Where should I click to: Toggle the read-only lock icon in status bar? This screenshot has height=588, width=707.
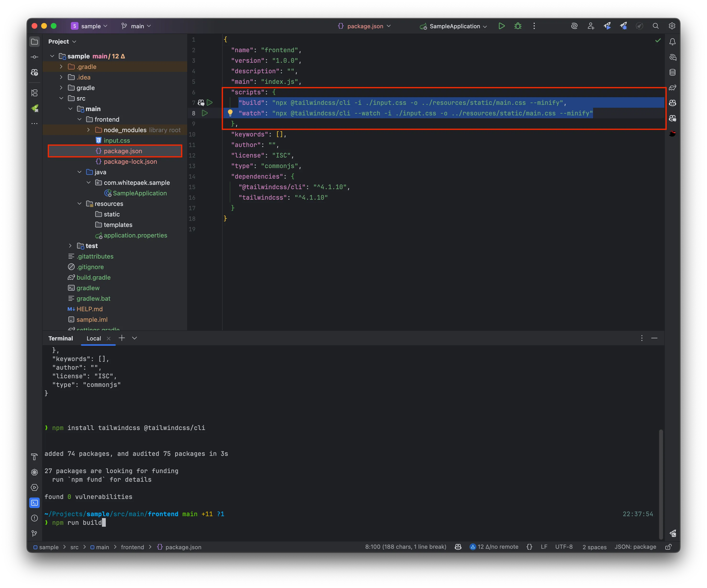(668, 547)
